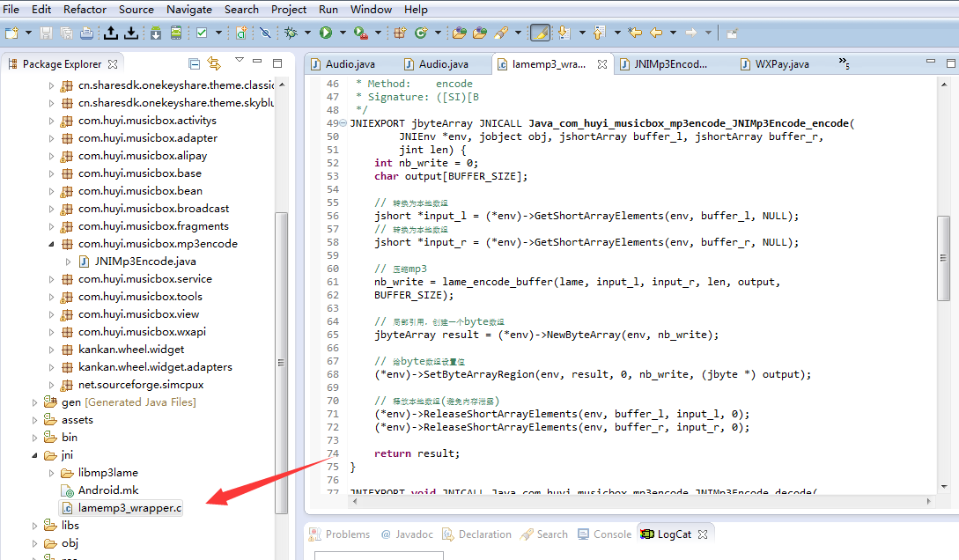Expand the libmp3lame folder

pyautogui.click(x=51, y=473)
